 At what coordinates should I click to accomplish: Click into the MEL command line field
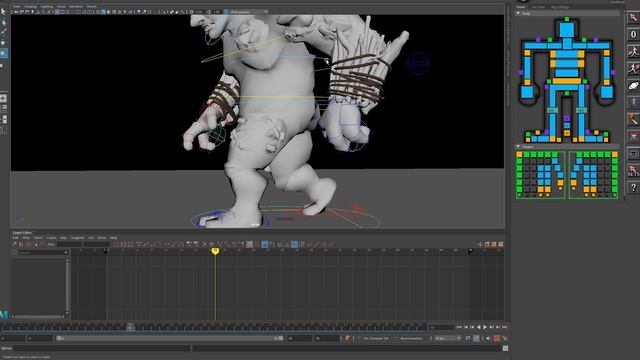(102, 348)
